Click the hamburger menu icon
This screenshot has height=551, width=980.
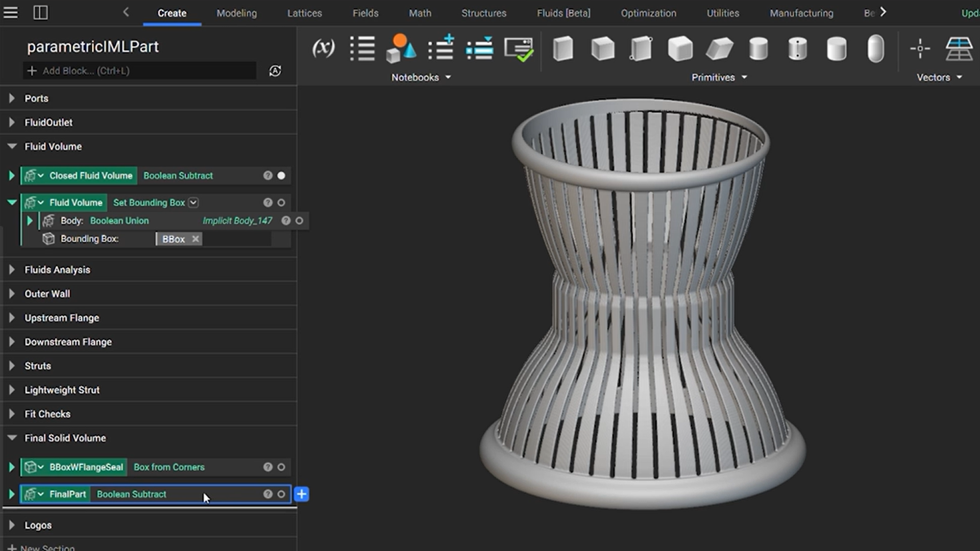coord(10,12)
